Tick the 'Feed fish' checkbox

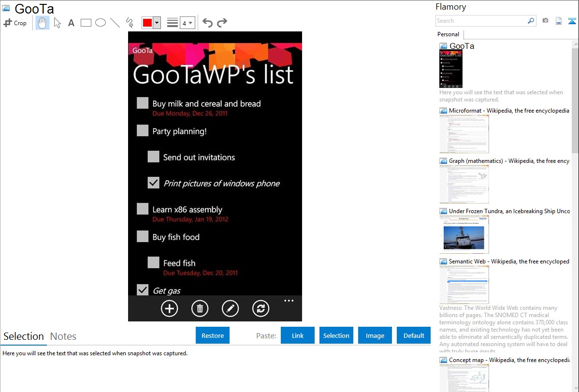[153, 262]
